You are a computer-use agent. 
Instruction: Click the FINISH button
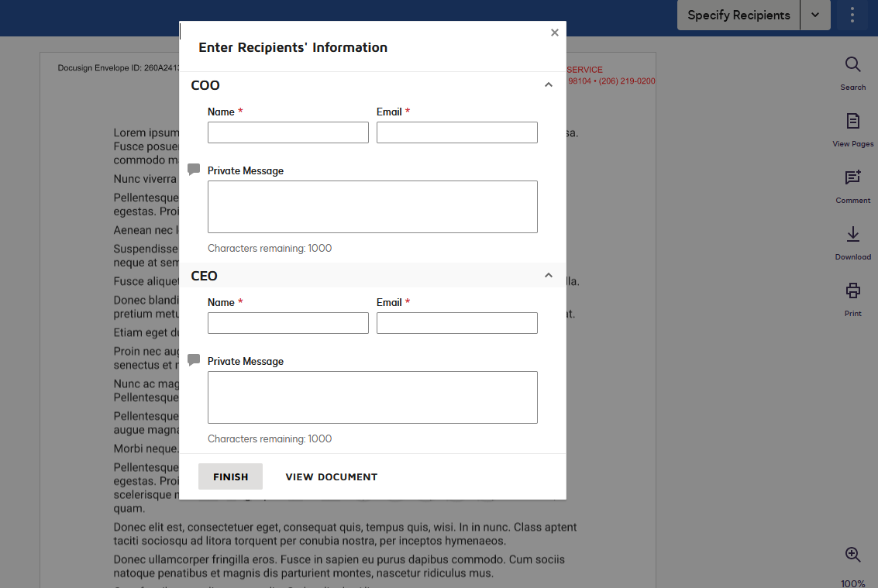pyautogui.click(x=230, y=476)
